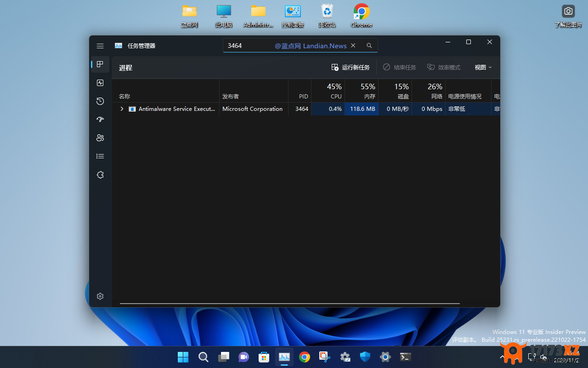Select the Processes page icon in sidebar
Viewport: 588px width, 368px height.
[x=100, y=64]
